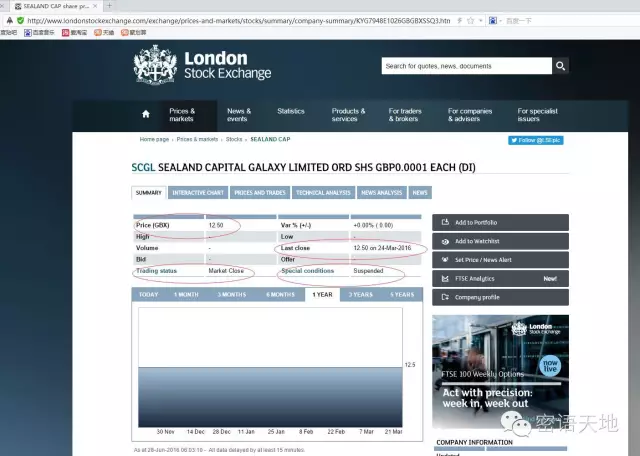The image size is (640, 456).
Task: Click the home icon in navigation bar
Action: [146, 114]
